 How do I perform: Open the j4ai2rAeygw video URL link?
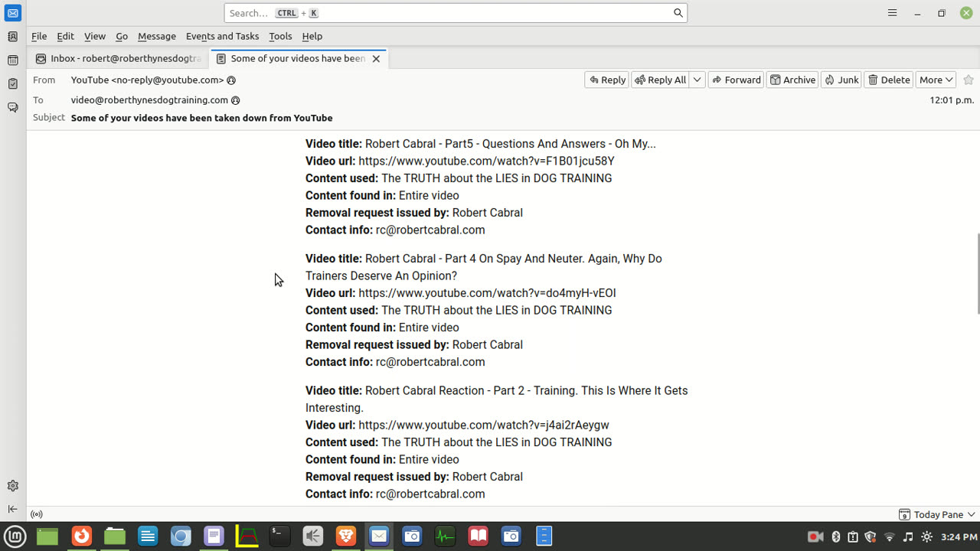484,425
